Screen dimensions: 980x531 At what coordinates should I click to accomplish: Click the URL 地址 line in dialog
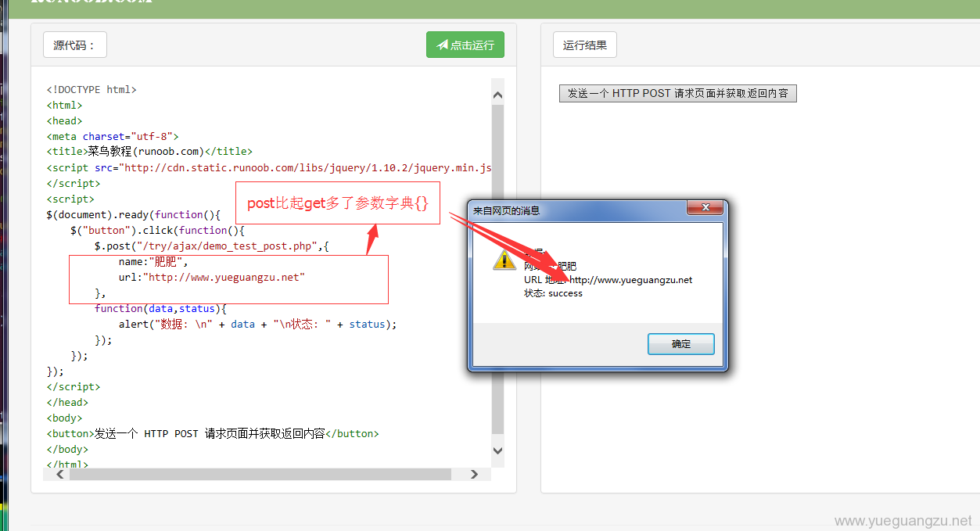[608, 280]
